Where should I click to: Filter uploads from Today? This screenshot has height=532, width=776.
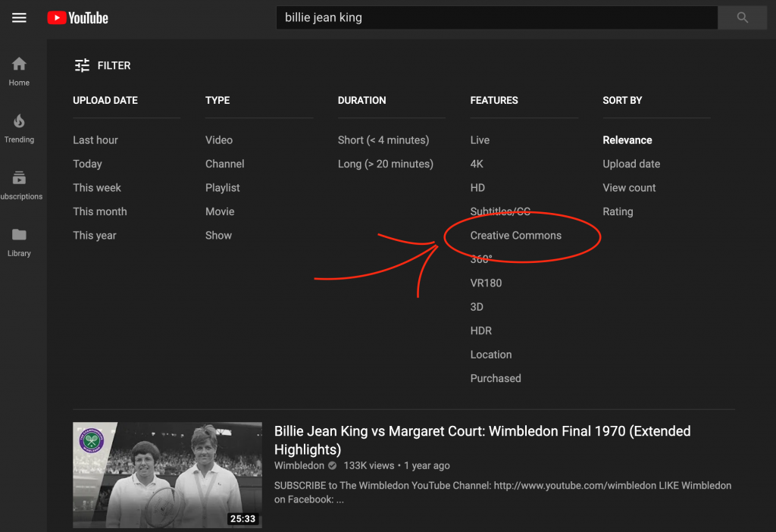click(88, 164)
